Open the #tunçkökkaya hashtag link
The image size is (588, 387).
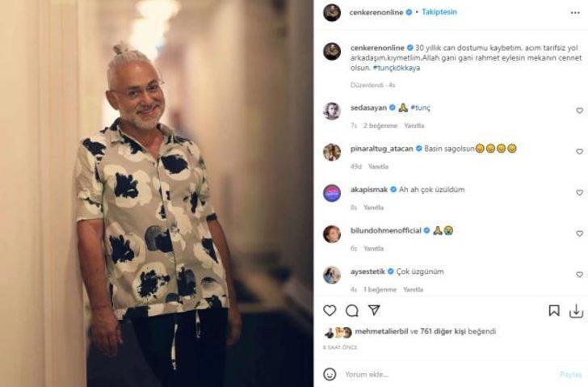(397, 68)
